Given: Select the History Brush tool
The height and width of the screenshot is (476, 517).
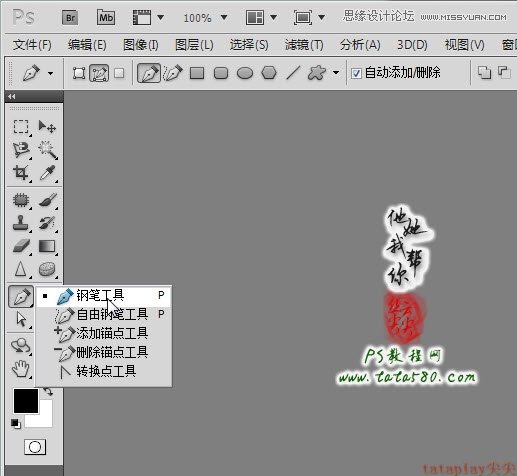Looking at the screenshot, I should coord(48,223).
